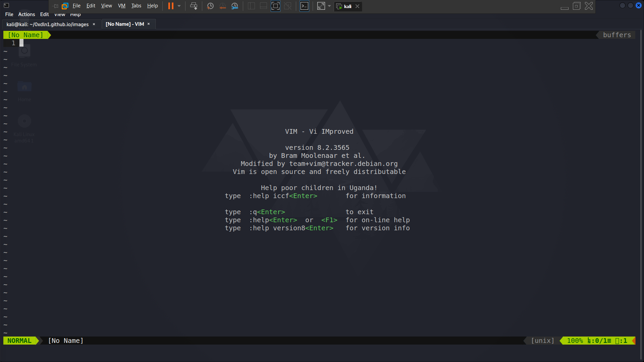Toggle full screen mode icon
This screenshot has width=644, height=362.
click(275, 6)
